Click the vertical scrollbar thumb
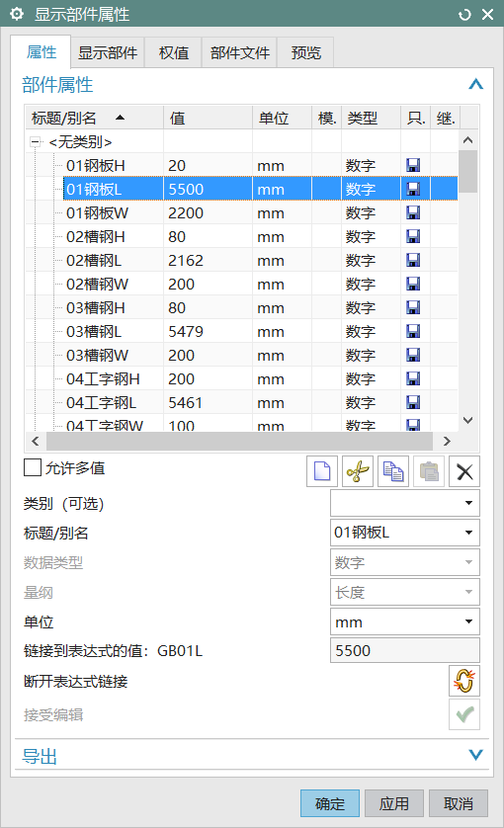504x828 pixels. coord(468,172)
